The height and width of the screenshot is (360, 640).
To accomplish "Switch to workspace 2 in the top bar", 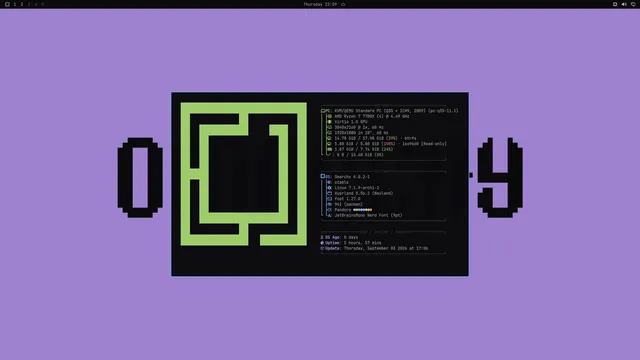I will coord(22,4).
